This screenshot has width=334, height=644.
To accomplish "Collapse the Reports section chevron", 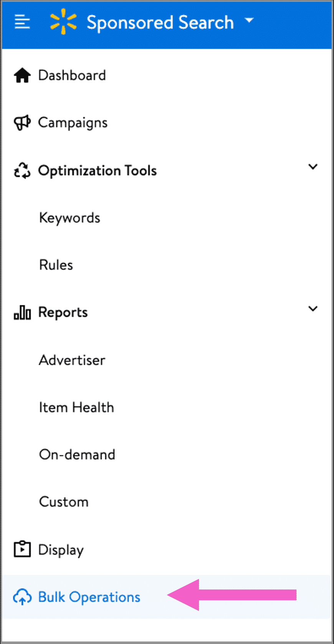I will click(313, 309).
